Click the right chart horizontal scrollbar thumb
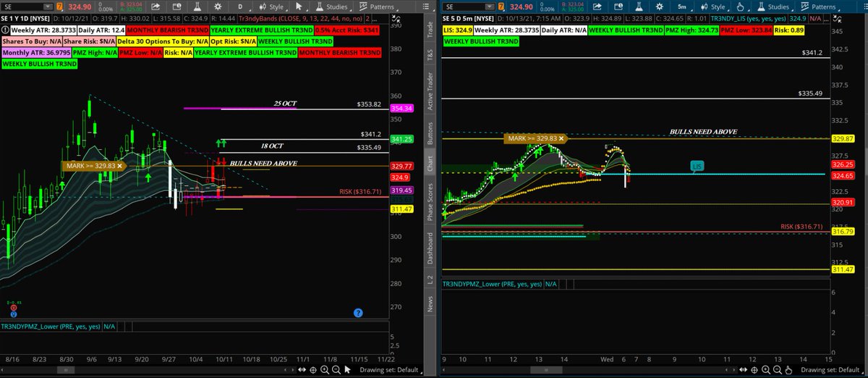The width and height of the screenshot is (868, 378). (547, 370)
